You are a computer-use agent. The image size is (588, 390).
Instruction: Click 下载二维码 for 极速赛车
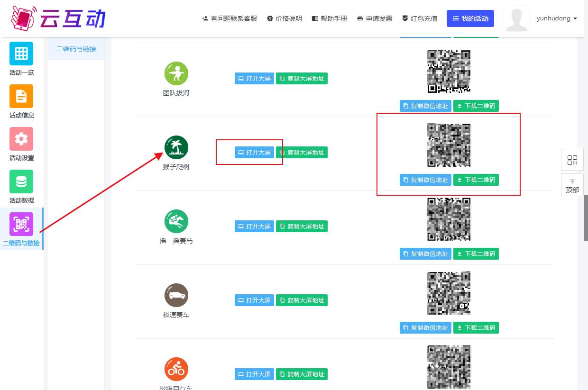(x=476, y=328)
